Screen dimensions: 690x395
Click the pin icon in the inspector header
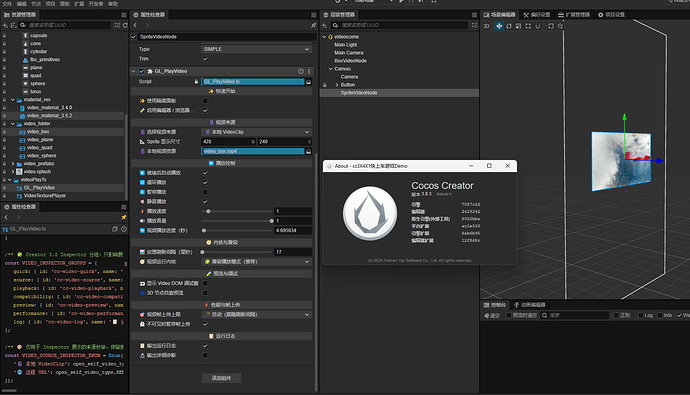click(313, 25)
